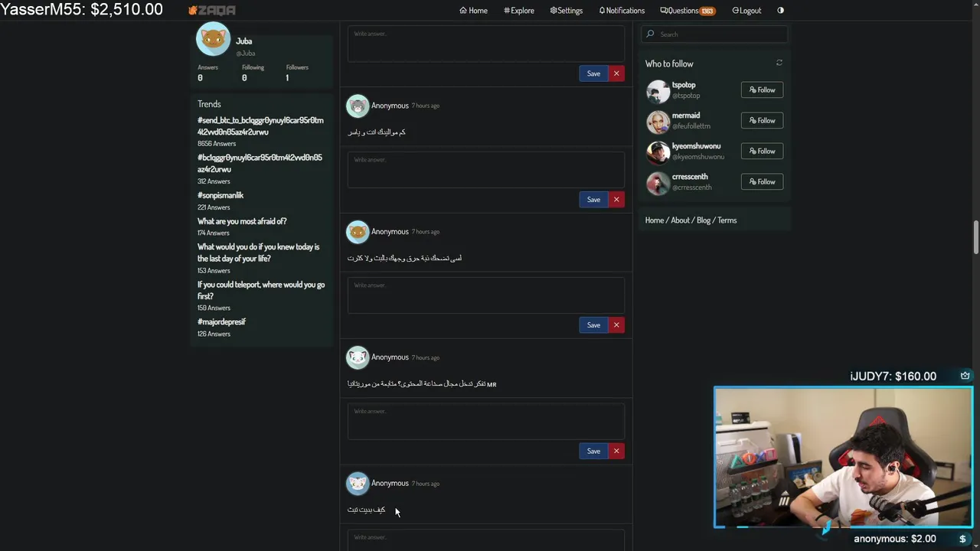Click the footer About link

click(681, 220)
